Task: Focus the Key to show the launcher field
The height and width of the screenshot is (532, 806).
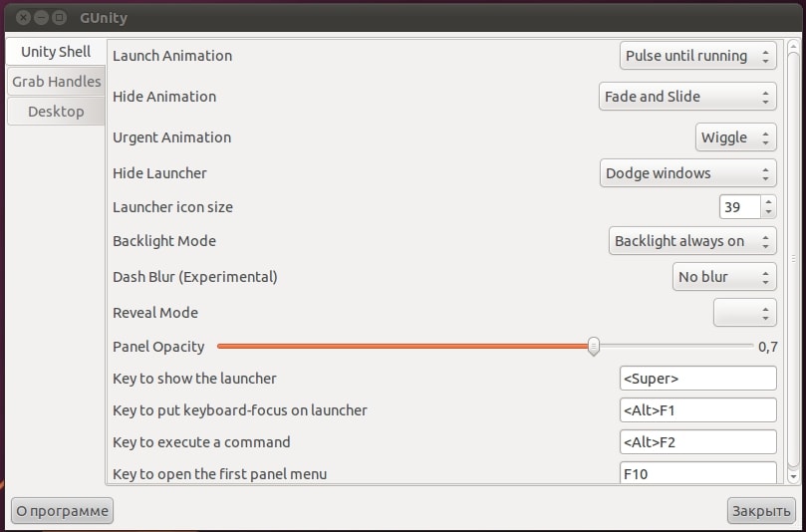Action: (698, 379)
